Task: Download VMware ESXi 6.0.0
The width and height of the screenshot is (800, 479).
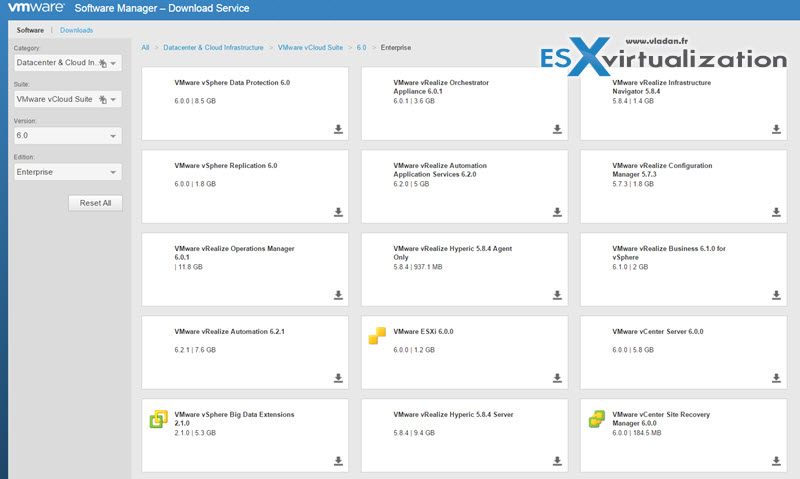Action: 557,378
